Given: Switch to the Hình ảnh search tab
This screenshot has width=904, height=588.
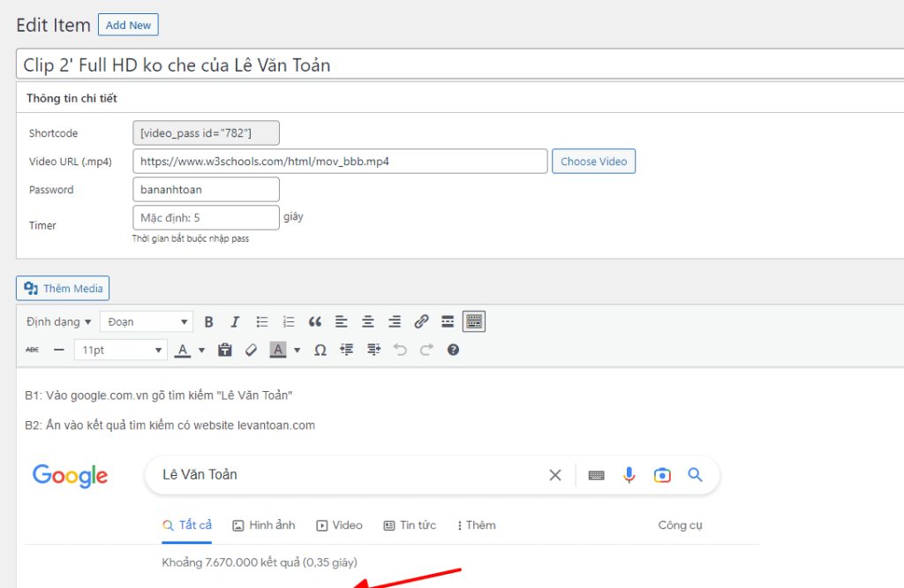Looking at the screenshot, I should tap(263, 525).
